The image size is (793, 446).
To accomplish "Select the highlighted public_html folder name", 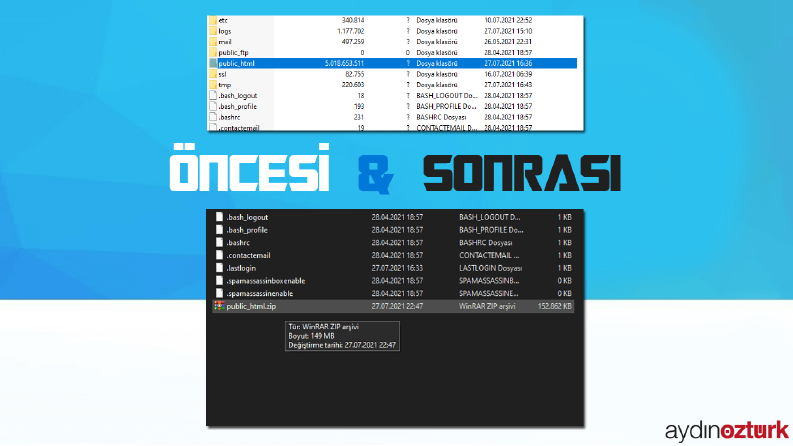I will 236,63.
